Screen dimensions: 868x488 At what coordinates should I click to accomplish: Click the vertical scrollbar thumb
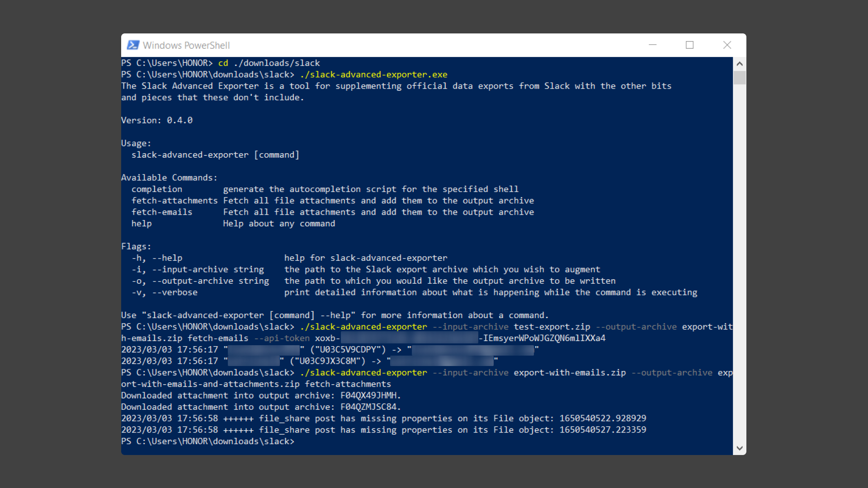point(740,78)
